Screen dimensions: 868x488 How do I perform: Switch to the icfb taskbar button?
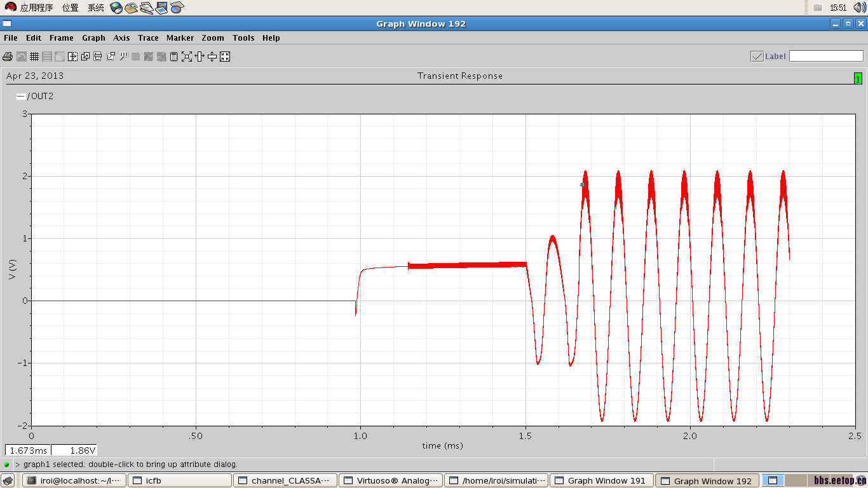coord(180,481)
